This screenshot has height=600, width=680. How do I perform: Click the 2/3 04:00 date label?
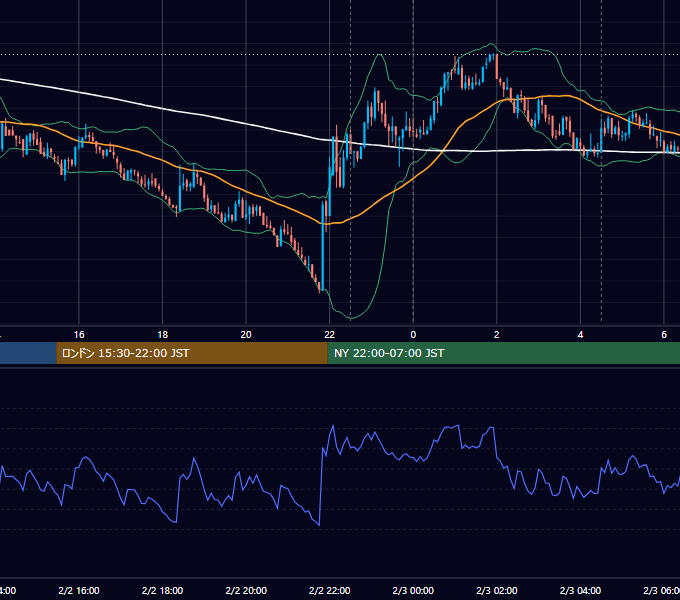coord(580,590)
